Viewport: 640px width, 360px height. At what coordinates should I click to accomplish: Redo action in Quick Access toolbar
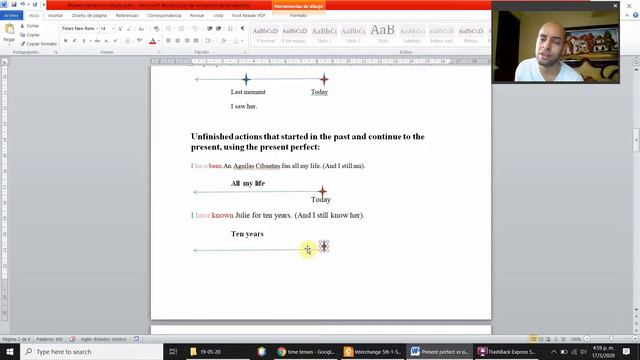[35, 4]
